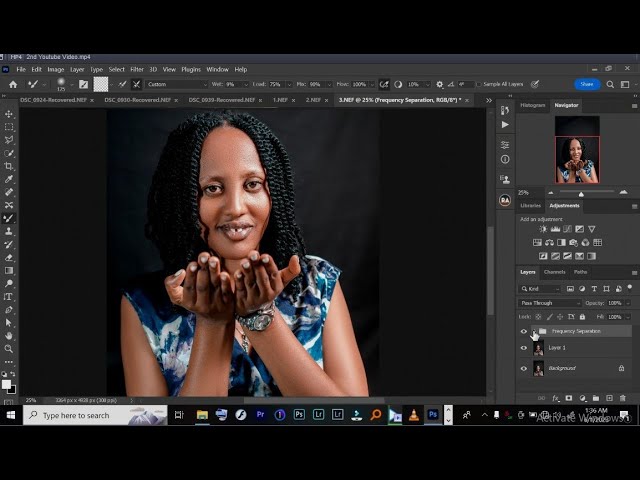Switch to the Channels tab
Viewport: 640px width, 480px height.
click(554, 272)
